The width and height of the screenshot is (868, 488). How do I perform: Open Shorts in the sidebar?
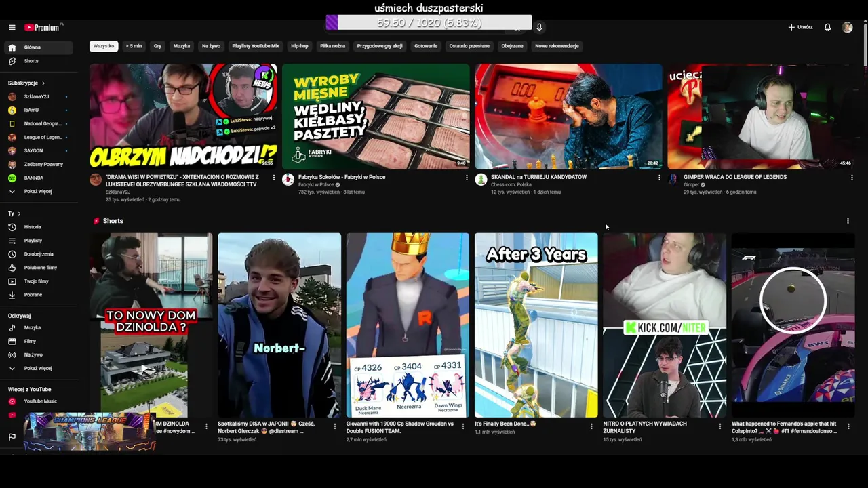[38, 61]
